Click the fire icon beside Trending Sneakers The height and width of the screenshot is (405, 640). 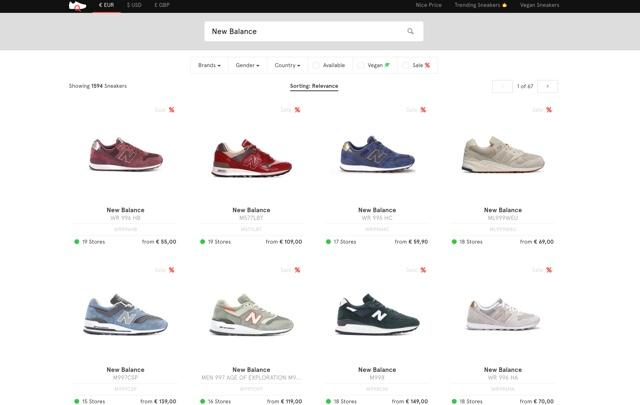coord(504,5)
